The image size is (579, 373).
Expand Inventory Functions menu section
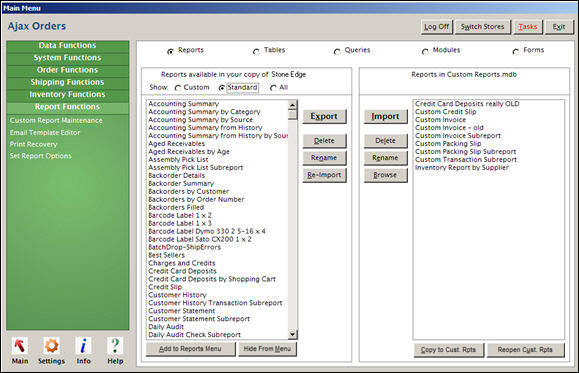[x=68, y=95]
